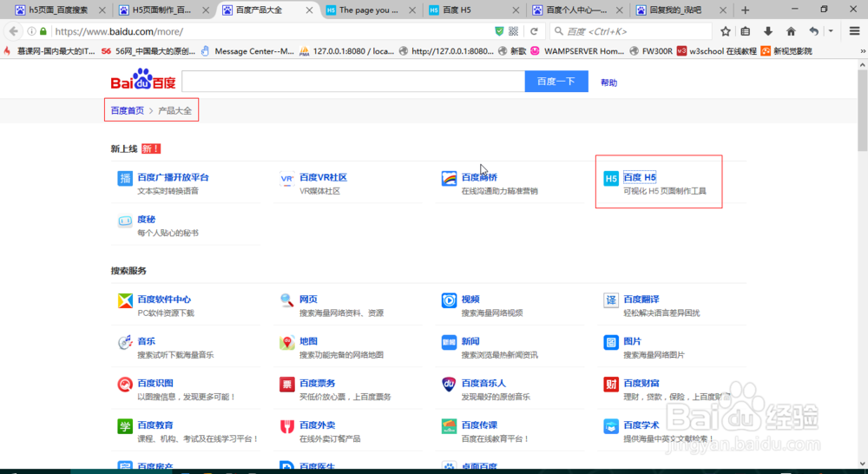Open the bookmarks list icon

[x=745, y=31]
